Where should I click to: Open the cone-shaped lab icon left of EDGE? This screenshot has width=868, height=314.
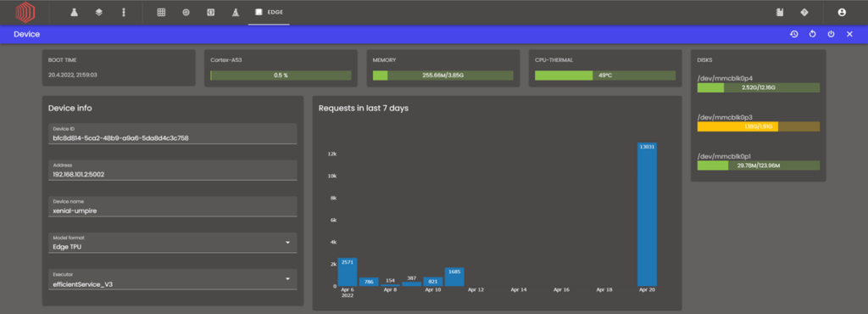236,12
